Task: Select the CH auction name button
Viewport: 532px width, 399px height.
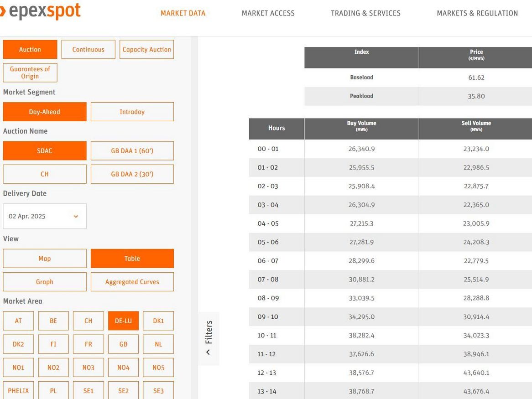Action: (x=44, y=174)
